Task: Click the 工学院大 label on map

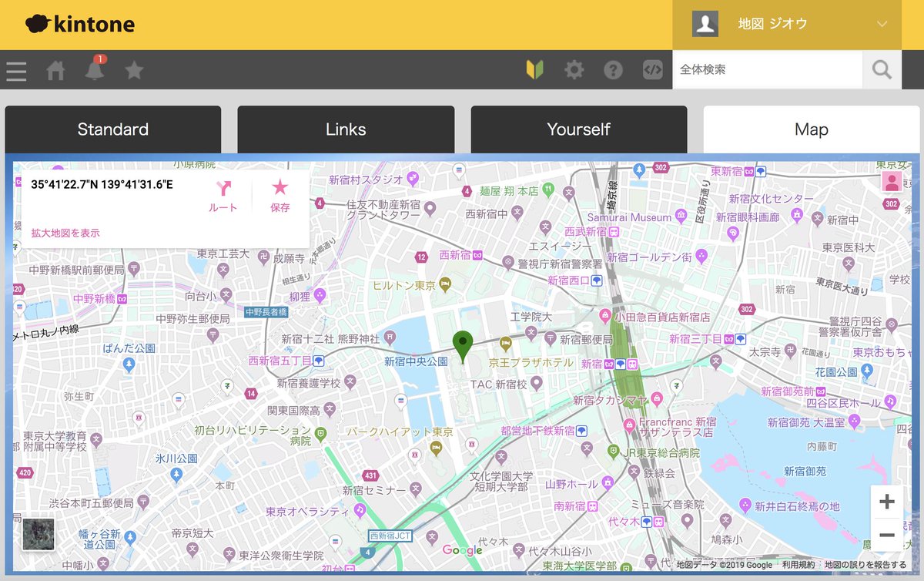Action: tap(531, 317)
